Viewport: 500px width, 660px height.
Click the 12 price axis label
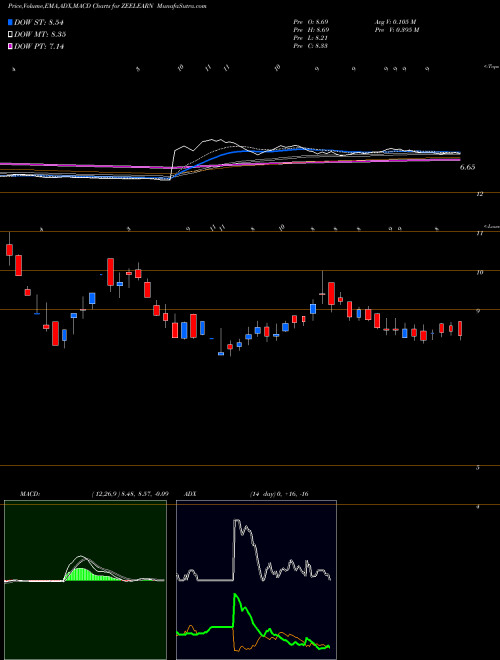pos(479,194)
